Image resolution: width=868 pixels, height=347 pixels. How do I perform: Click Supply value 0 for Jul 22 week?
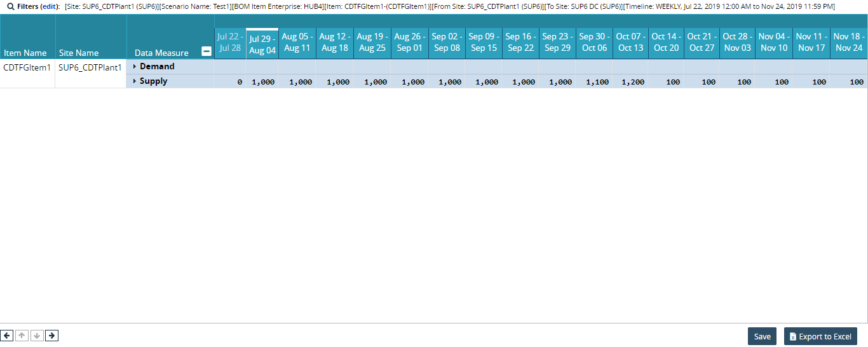229,81
